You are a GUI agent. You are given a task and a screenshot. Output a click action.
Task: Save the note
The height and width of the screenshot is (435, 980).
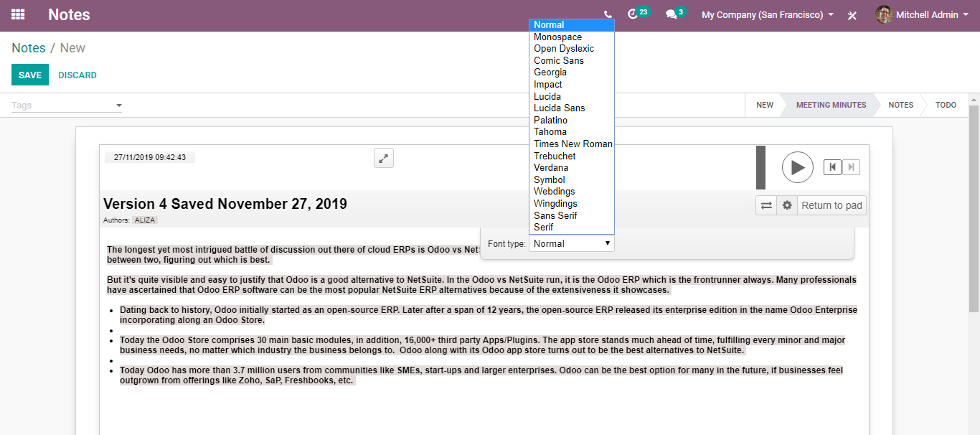coord(30,75)
